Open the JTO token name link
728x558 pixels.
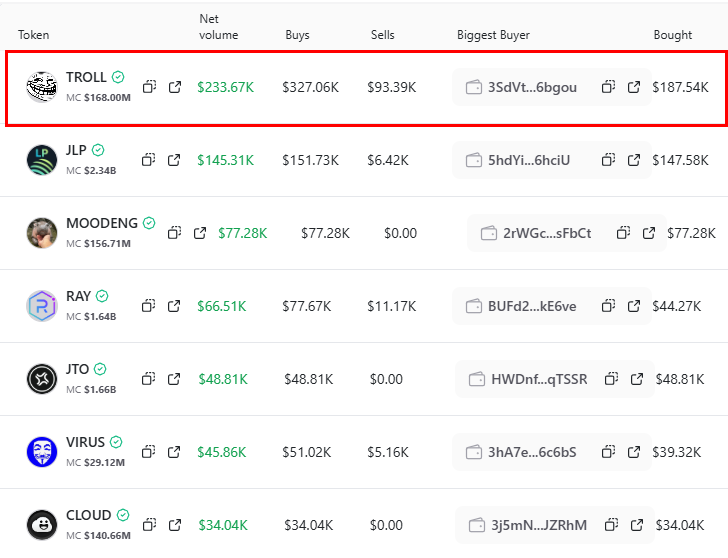point(77,369)
